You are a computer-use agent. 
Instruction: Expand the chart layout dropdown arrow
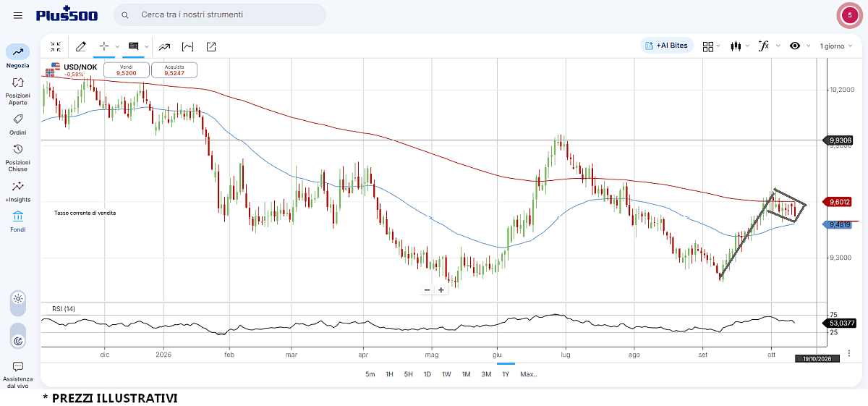pyautogui.click(x=718, y=46)
